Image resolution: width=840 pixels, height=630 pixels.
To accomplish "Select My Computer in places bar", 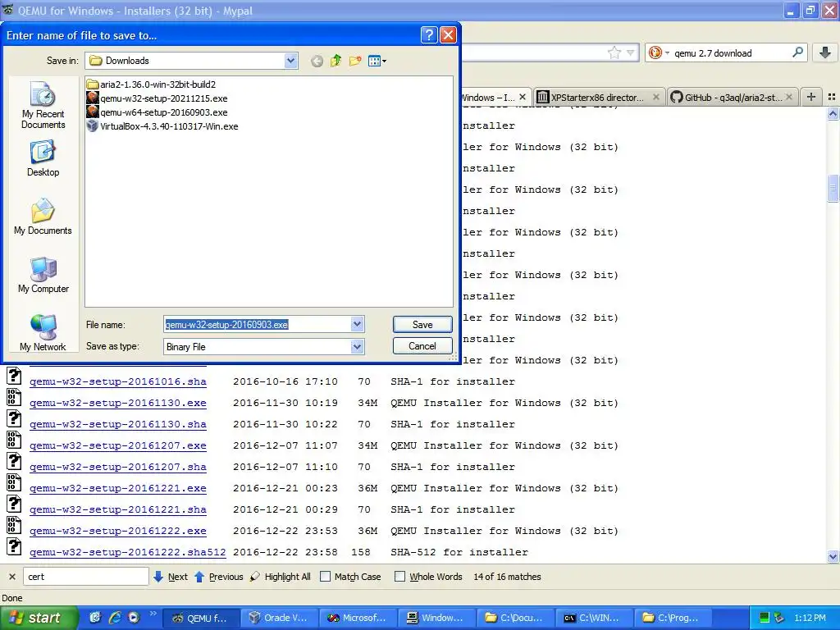I will 43,276.
